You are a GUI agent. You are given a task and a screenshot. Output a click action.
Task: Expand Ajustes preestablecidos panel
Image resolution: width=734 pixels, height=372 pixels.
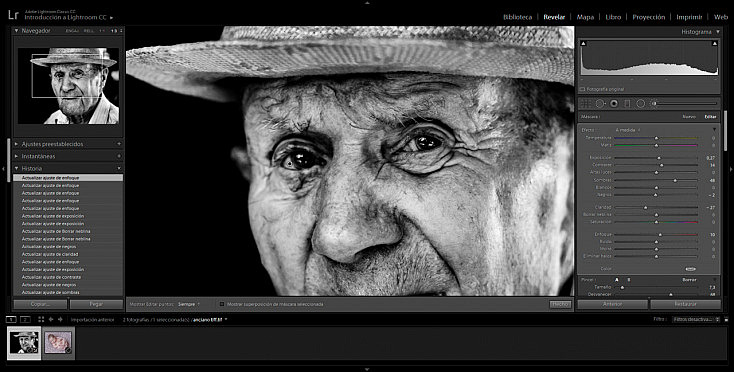16,144
